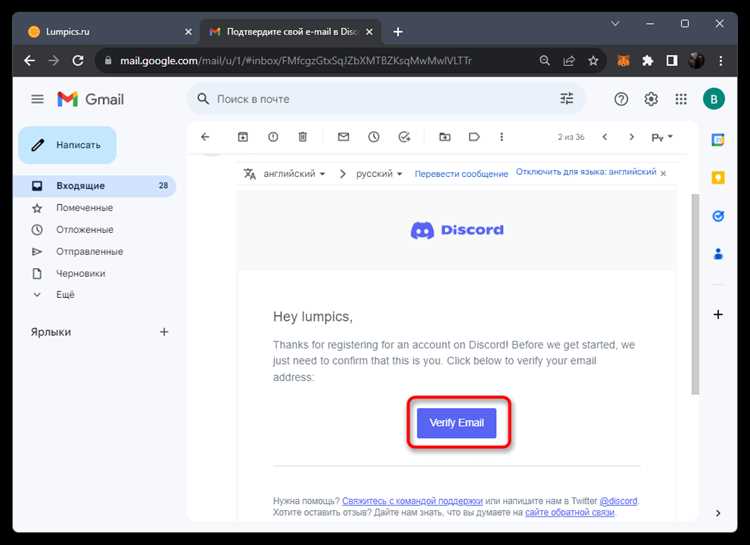
Task: Open Chrome three-dot menu
Action: [x=721, y=61]
